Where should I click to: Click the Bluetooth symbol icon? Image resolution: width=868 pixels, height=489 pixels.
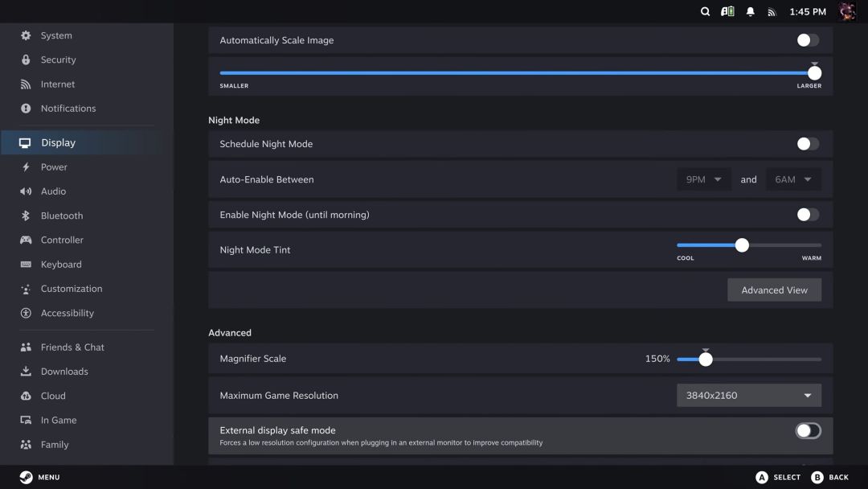tap(26, 216)
